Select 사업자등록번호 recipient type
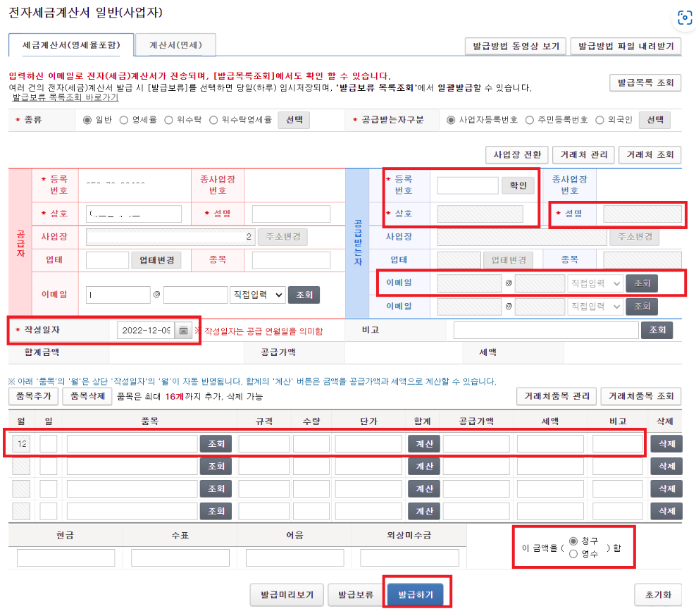696x616 pixels. pos(451,120)
